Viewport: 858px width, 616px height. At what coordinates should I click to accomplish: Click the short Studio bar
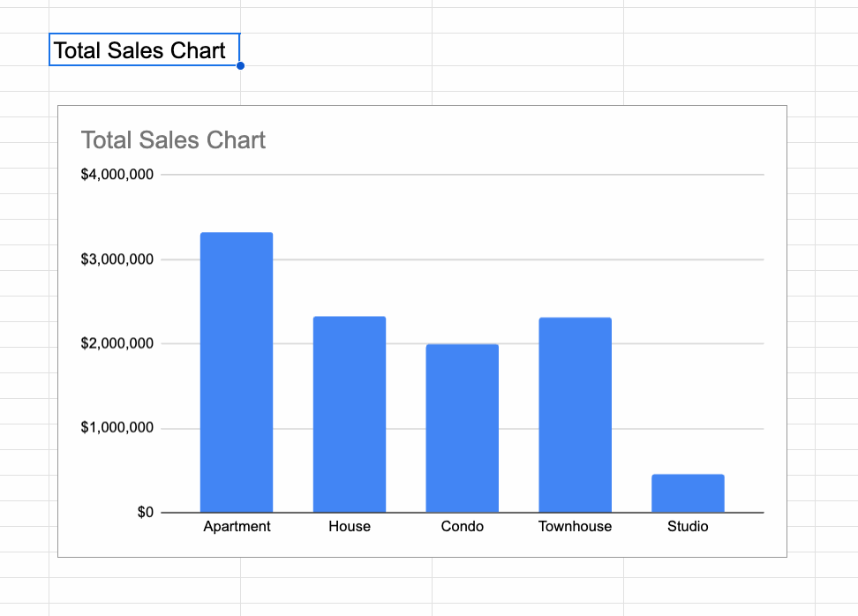(x=688, y=493)
